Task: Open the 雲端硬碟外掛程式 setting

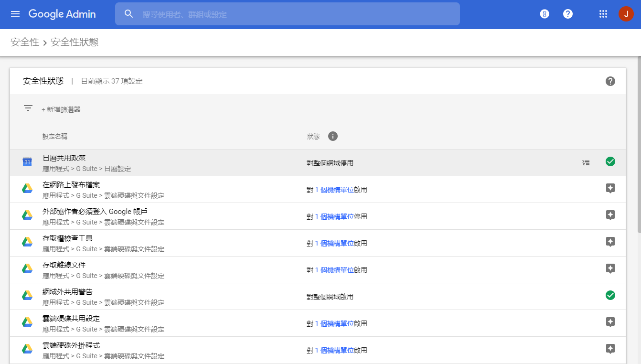Action: point(71,345)
